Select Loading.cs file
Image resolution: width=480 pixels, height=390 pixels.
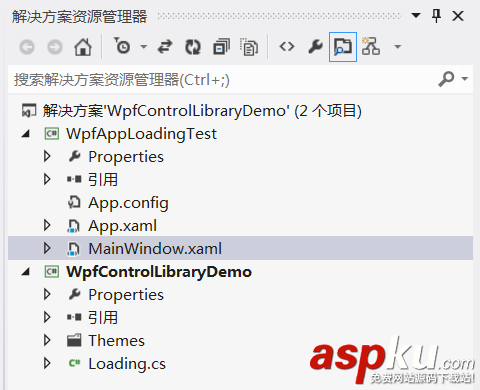pyautogui.click(x=127, y=364)
